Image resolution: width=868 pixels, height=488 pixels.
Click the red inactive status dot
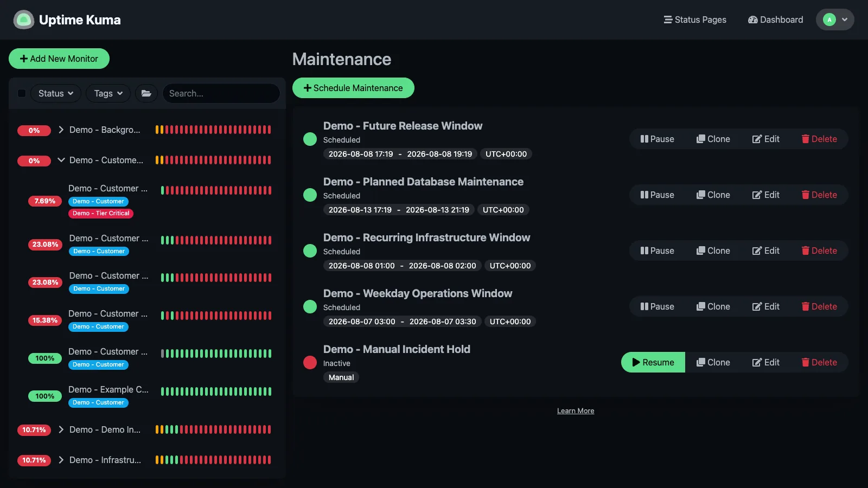click(x=310, y=362)
